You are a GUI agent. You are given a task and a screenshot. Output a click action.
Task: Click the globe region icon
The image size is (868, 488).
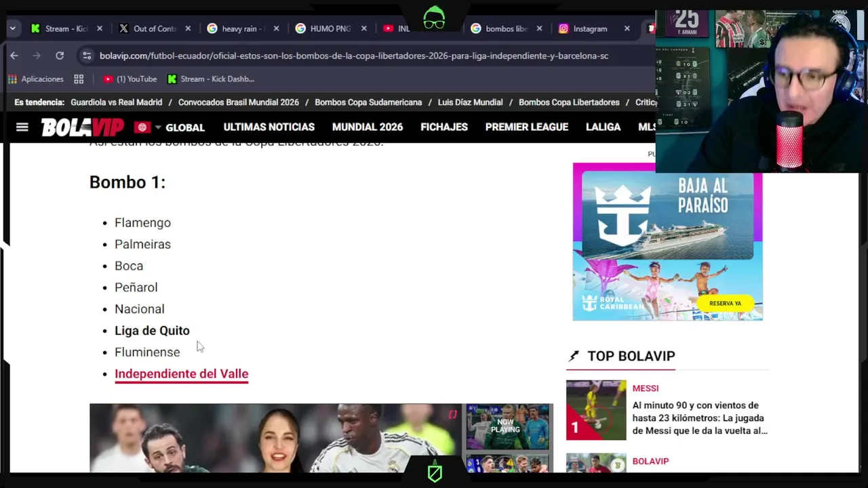(x=142, y=127)
